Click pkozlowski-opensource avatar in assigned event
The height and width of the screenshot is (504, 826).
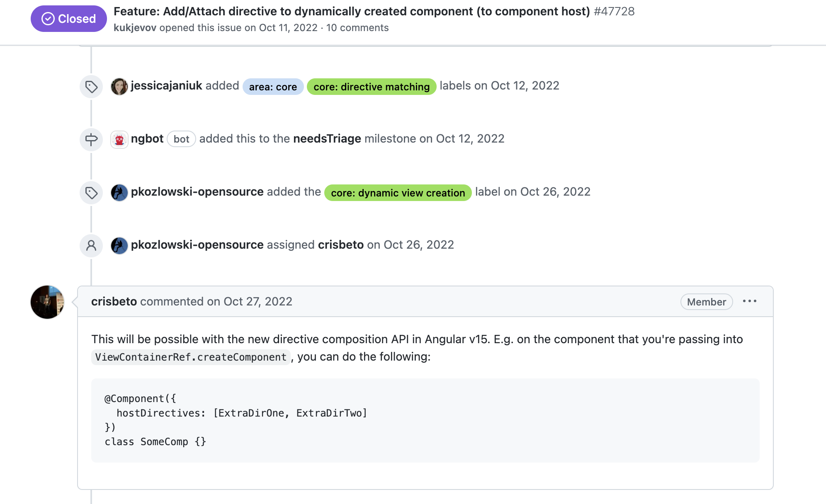point(119,246)
